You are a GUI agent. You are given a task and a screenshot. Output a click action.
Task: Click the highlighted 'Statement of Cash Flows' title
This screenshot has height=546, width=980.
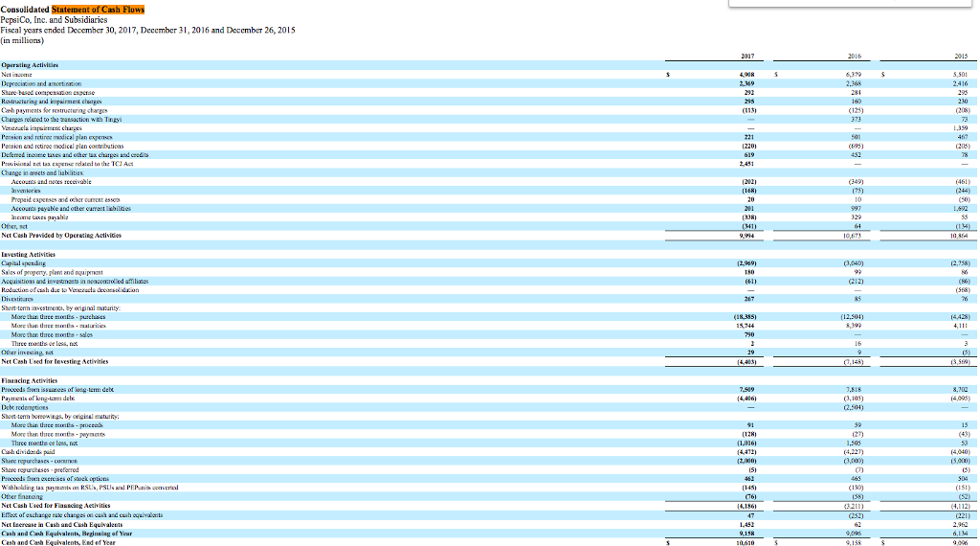(99, 10)
